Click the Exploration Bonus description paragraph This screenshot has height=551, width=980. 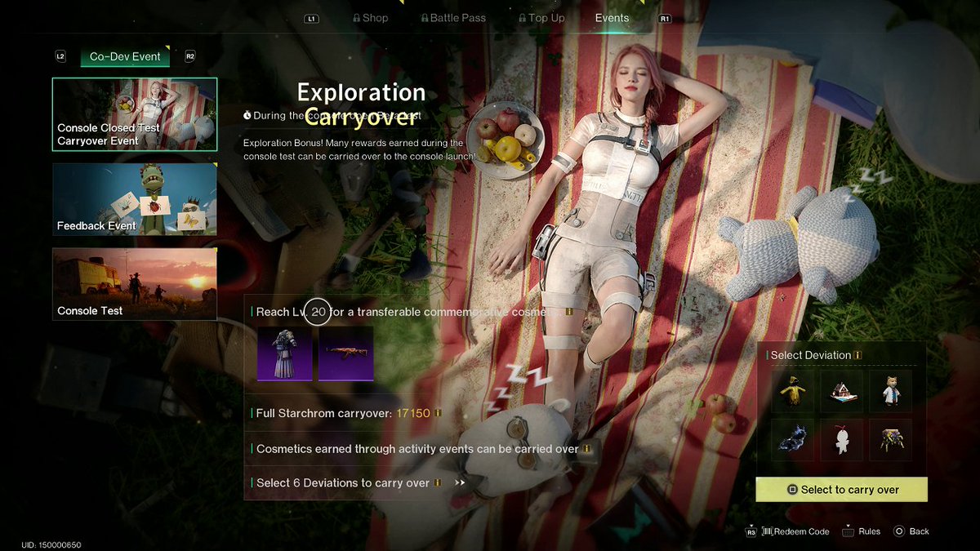coord(359,149)
